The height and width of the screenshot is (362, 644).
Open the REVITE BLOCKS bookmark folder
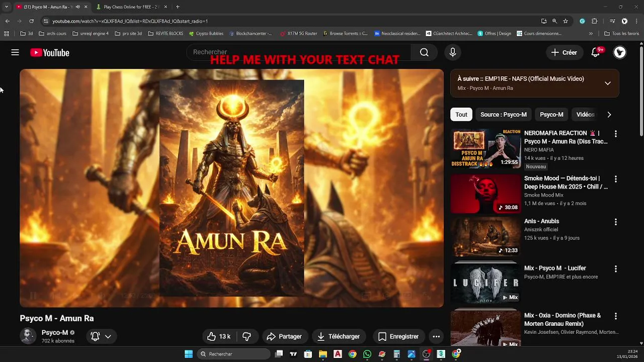click(x=166, y=34)
